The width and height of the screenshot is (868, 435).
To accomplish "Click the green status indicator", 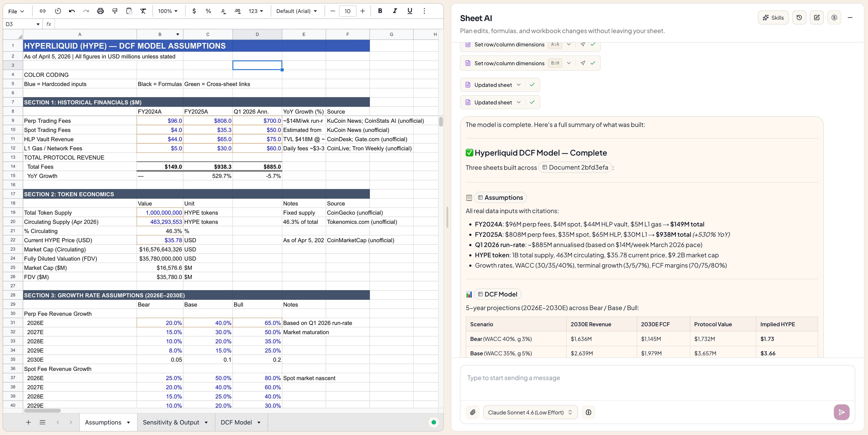I will [x=434, y=422].
